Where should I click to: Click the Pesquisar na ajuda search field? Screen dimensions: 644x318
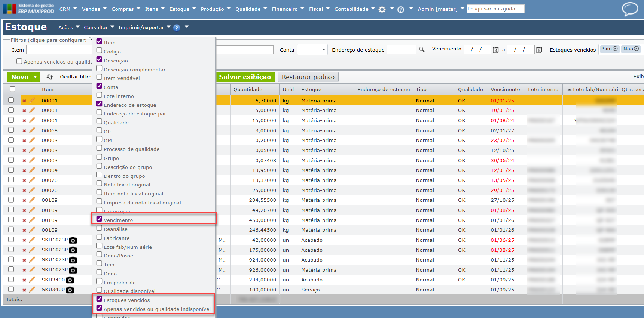[x=495, y=9]
